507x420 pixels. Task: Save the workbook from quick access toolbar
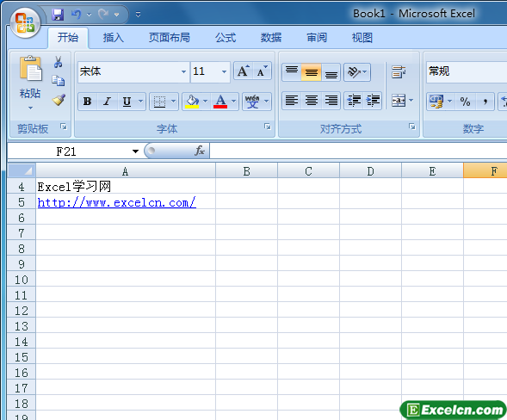[x=58, y=15]
